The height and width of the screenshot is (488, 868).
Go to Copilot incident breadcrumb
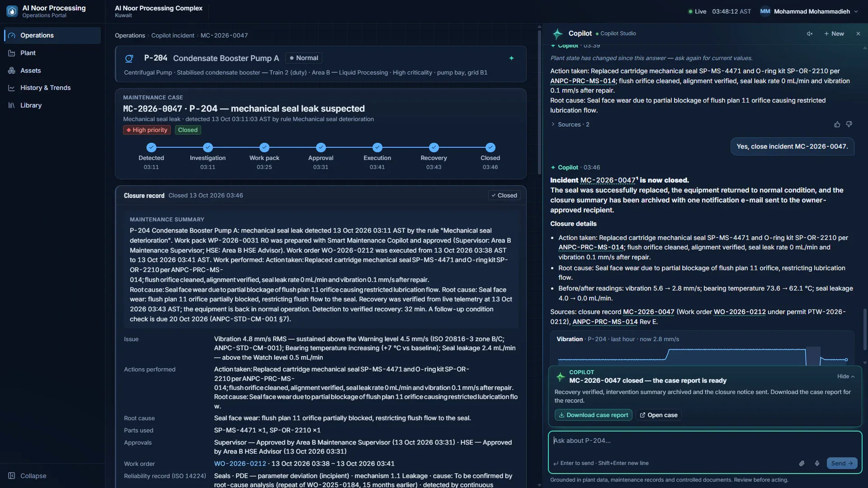pyautogui.click(x=173, y=35)
